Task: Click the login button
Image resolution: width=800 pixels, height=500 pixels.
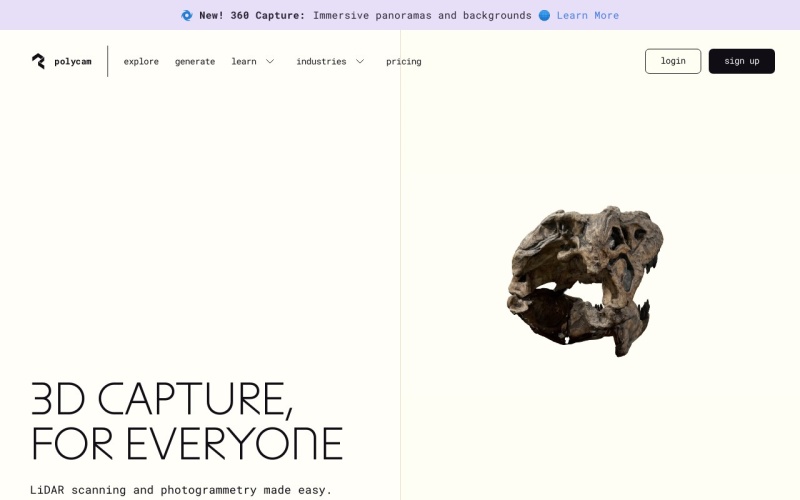Action: (x=673, y=61)
